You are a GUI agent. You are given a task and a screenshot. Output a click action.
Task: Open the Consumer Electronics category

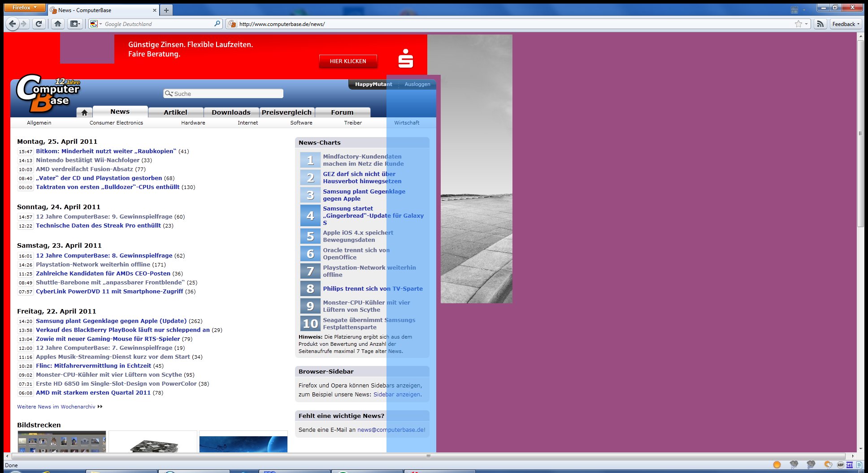click(x=116, y=123)
